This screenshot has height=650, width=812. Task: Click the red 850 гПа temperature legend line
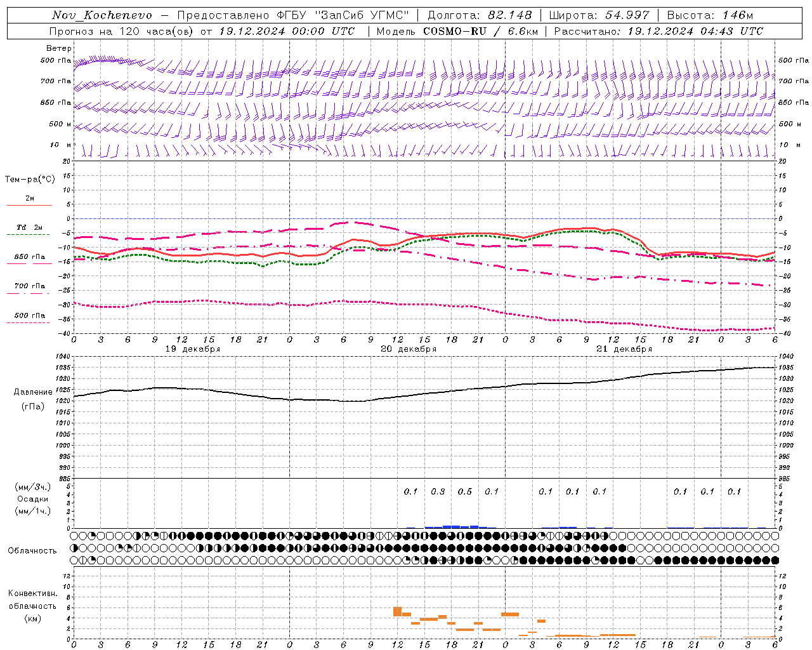click(29, 263)
